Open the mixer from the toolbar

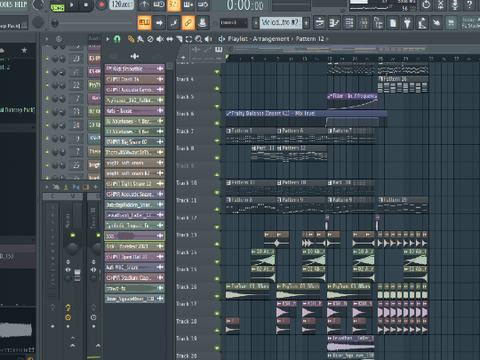click(364, 23)
